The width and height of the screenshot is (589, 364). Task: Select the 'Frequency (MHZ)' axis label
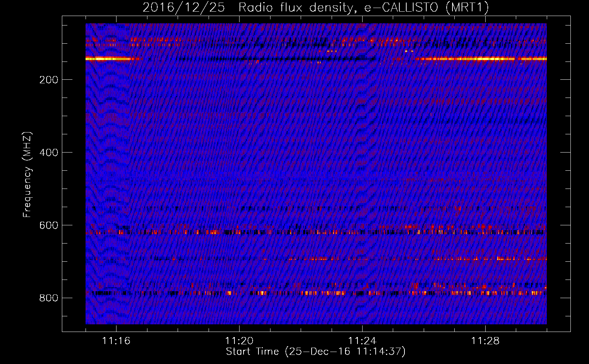click(27, 175)
